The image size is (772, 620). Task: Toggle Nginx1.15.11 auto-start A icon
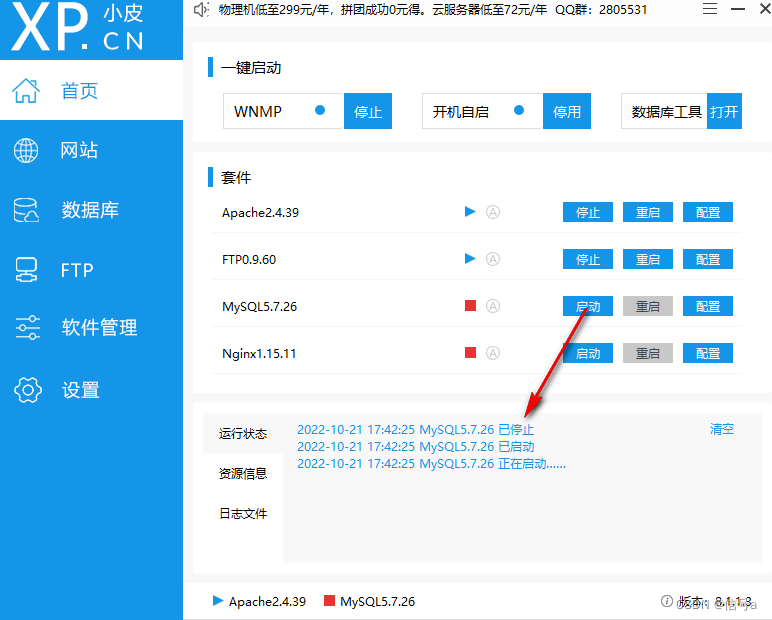(x=493, y=353)
